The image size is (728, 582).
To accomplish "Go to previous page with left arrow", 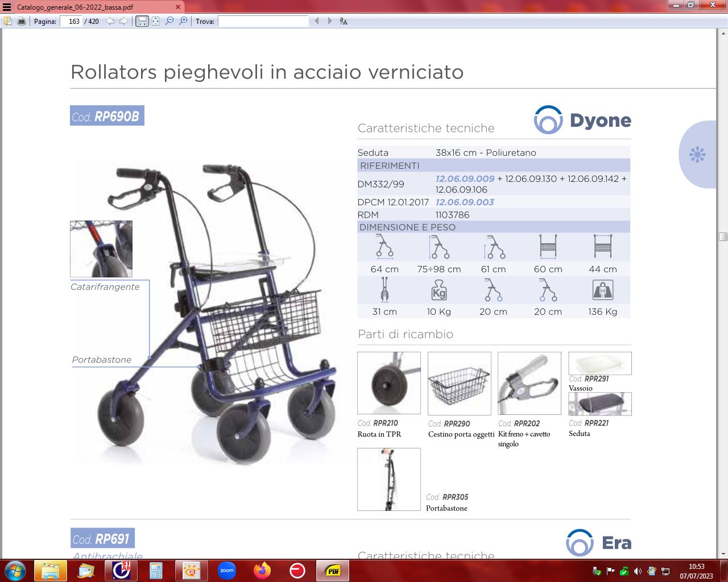I will click(110, 21).
